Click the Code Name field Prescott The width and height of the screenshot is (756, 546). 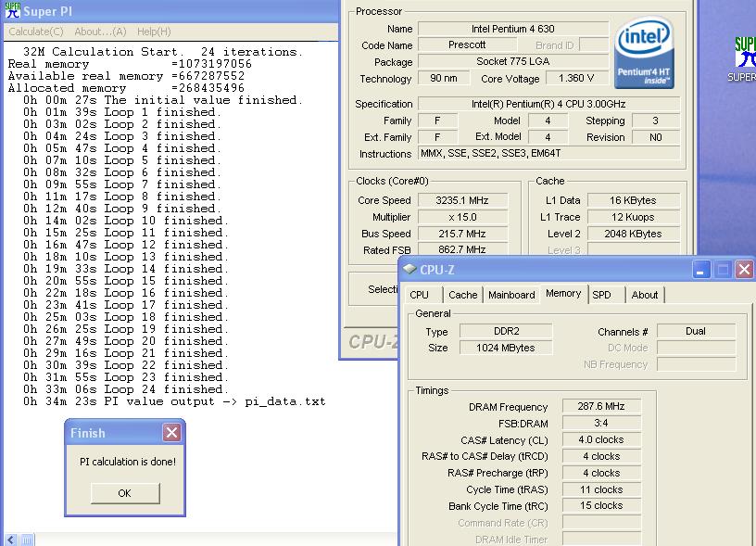(x=467, y=44)
